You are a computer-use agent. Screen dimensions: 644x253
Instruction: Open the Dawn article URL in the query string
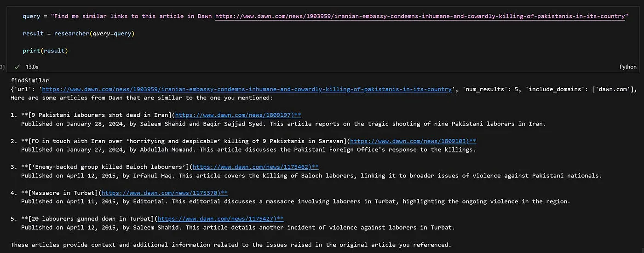click(420, 16)
